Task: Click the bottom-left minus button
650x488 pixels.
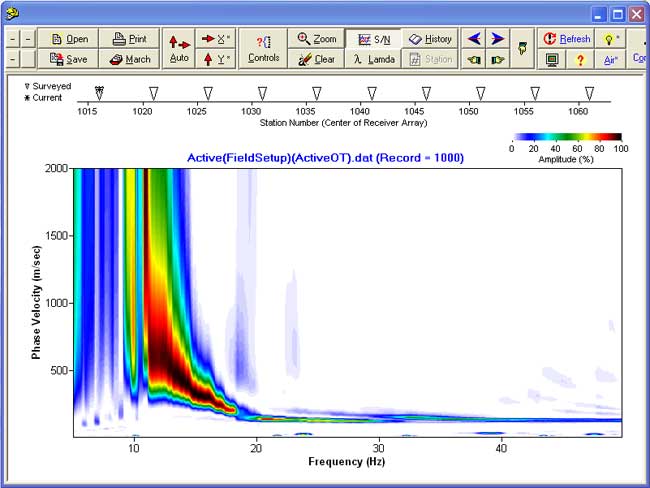Action: [x=13, y=59]
